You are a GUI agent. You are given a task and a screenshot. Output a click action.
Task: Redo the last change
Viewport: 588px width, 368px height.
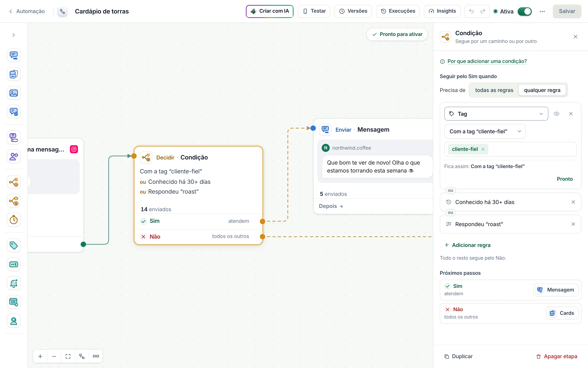click(x=483, y=11)
